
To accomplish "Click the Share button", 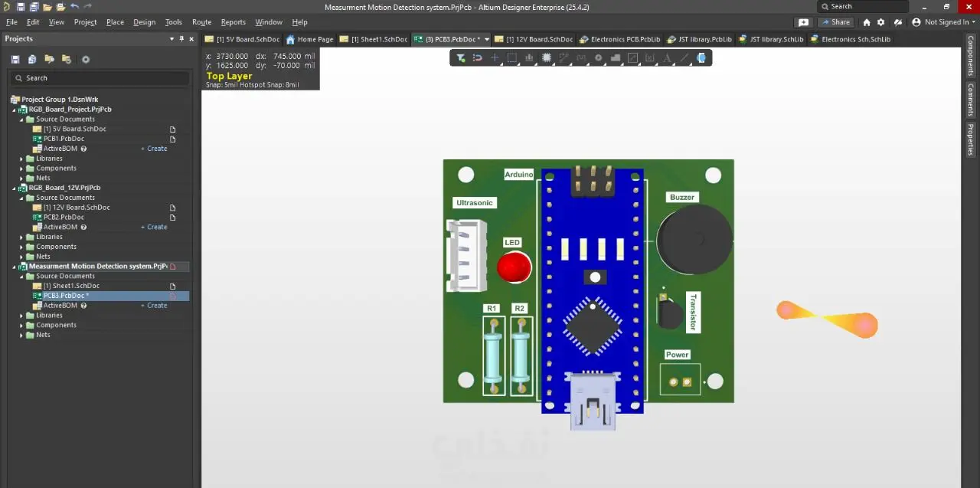I will tap(836, 22).
